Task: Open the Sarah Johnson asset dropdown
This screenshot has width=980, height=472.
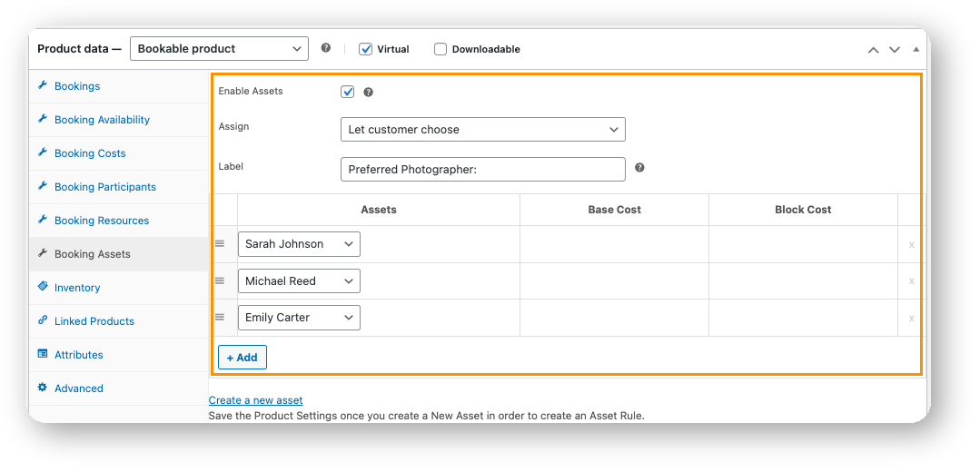Action: [299, 244]
